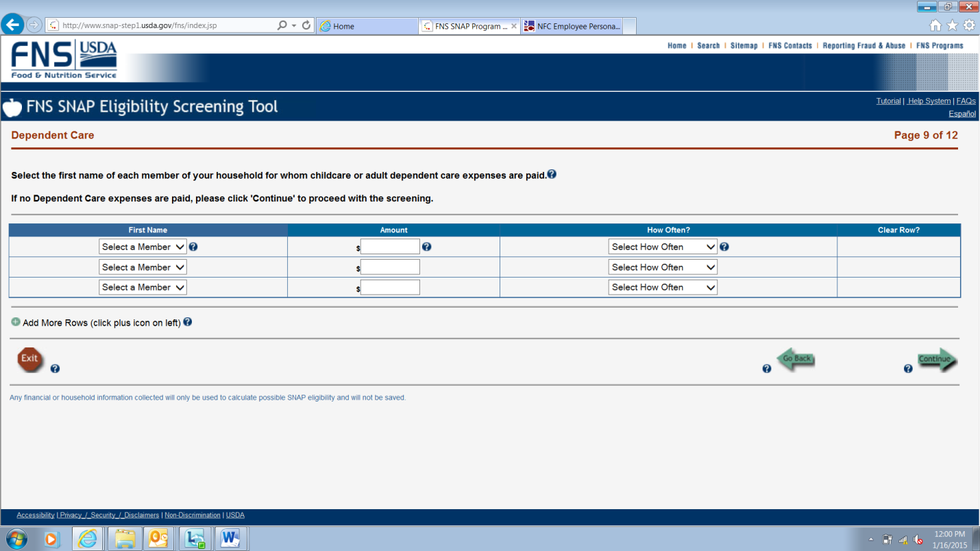
Task: Click the network signal tray icon
Action: pos(903,539)
